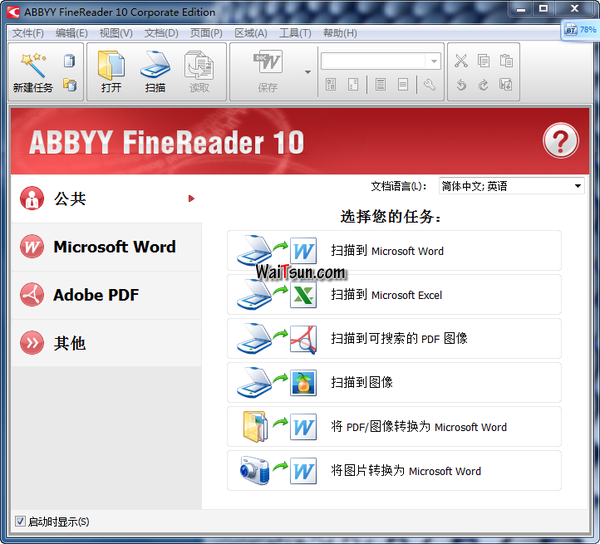Start 扫描到图像 task
This screenshot has width=600, height=544.
tap(394, 383)
